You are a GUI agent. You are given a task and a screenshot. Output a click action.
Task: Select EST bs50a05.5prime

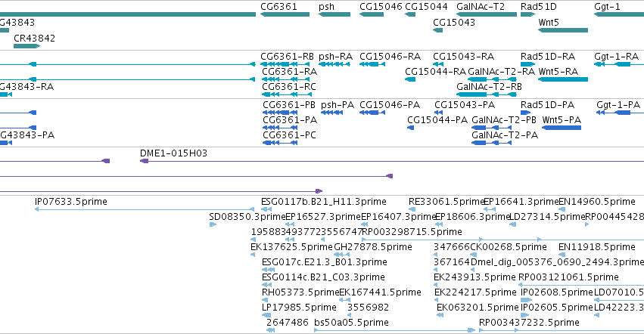(x=395, y=330)
